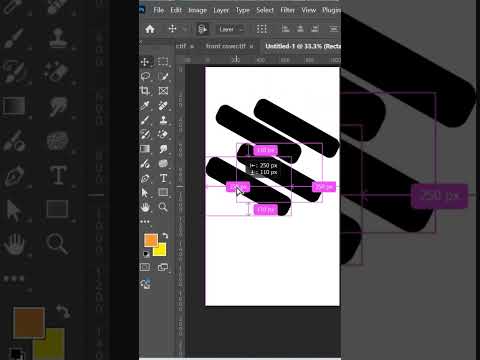Viewport: 480px width, 360px height.
Task: Select the Hand tool
Action: [145, 207]
